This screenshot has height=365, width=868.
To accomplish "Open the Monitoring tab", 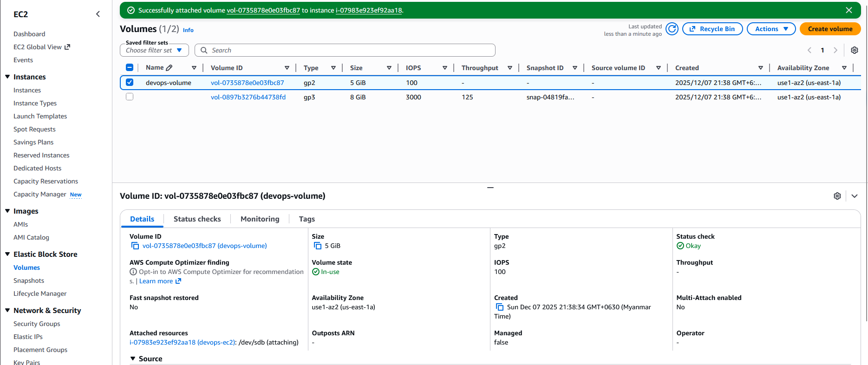I will 260,219.
